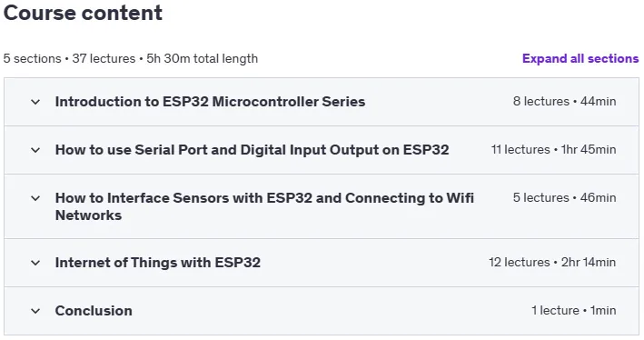This screenshot has height=340, width=644.
Task: Select How to use Serial Port section title
Action: tap(252, 150)
